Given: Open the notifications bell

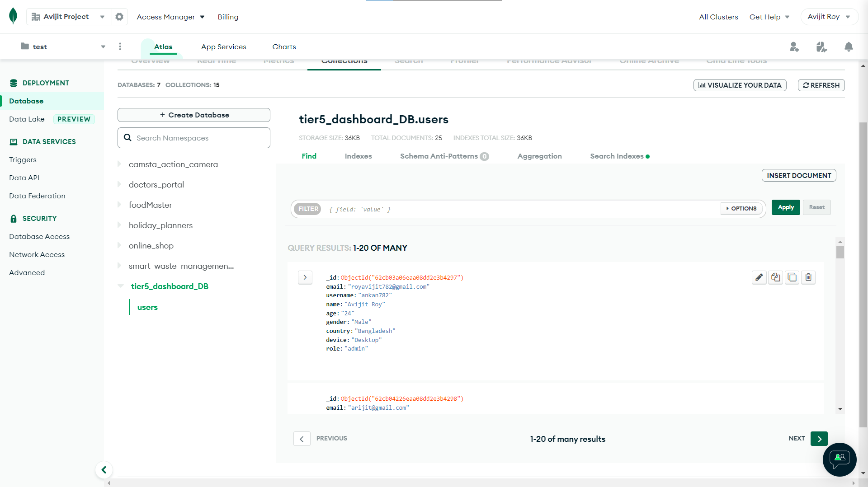Looking at the screenshot, I should point(849,47).
